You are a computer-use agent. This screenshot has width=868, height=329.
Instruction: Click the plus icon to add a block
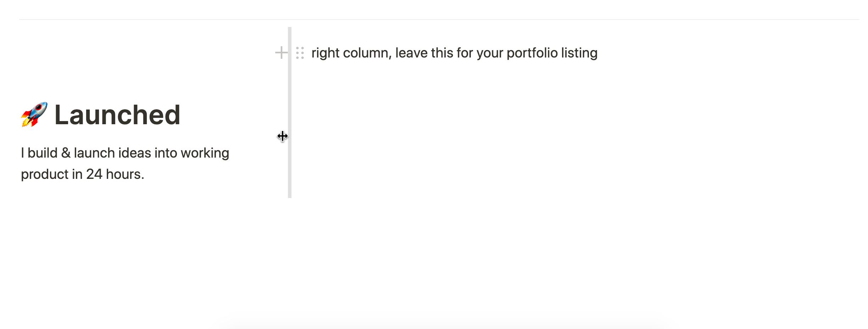[281, 53]
